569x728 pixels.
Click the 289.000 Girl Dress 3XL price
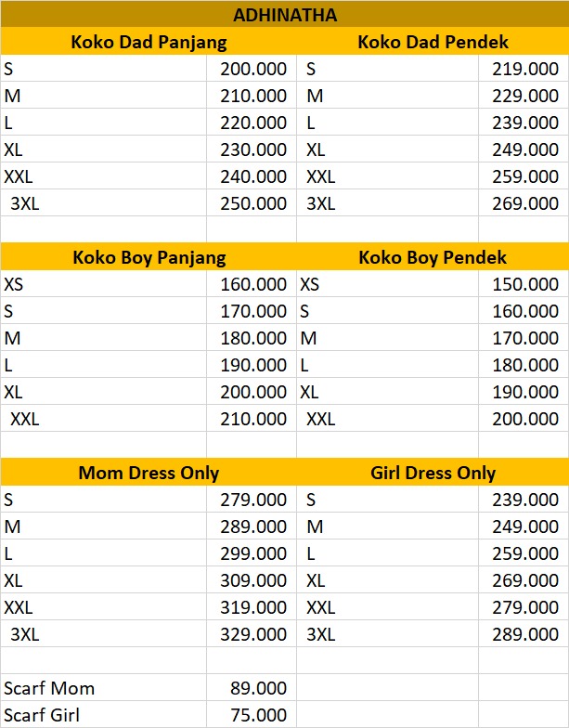524,634
